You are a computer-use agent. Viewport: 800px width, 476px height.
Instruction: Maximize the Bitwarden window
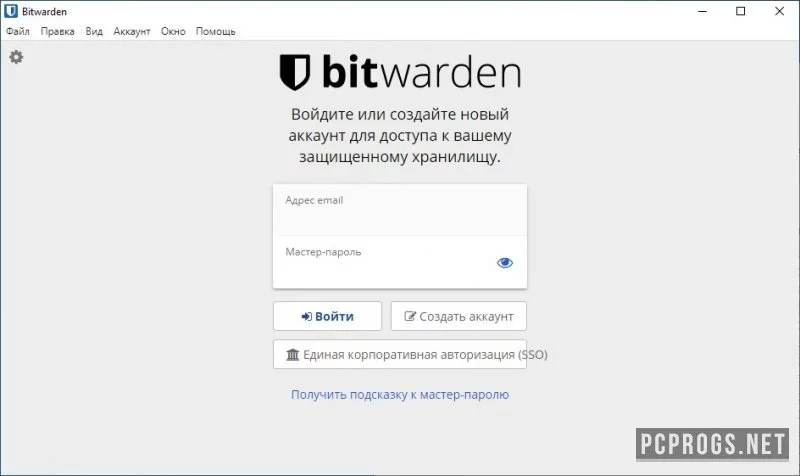[741, 11]
